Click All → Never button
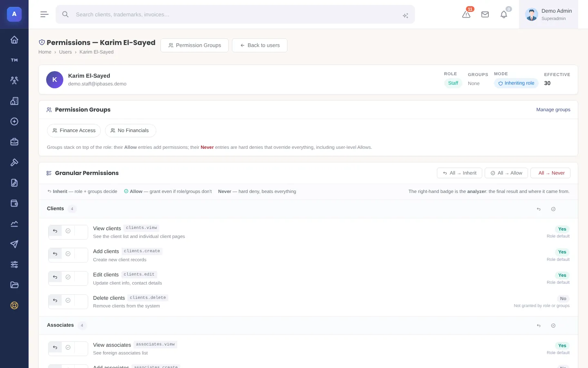The height and width of the screenshot is (368, 588). coord(550,173)
